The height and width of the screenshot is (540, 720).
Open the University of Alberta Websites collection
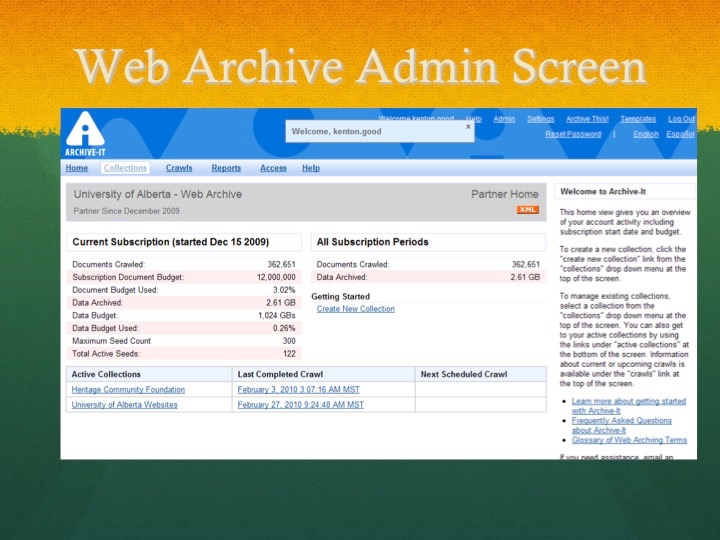click(x=124, y=405)
